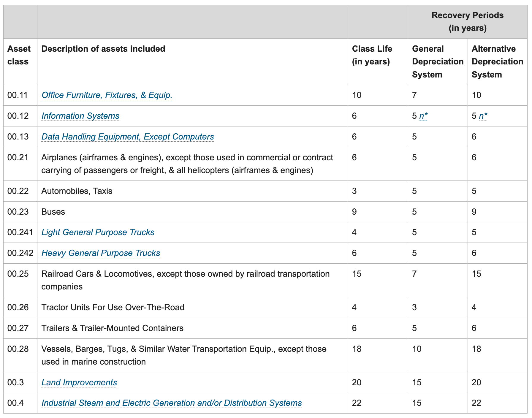532x418 pixels.
Task: Select the Buses row description
Action: [x=193, y=212]
